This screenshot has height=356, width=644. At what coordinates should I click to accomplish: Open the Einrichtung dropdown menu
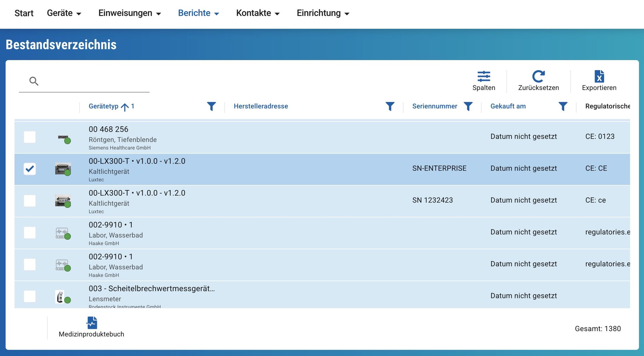[323, 13]
